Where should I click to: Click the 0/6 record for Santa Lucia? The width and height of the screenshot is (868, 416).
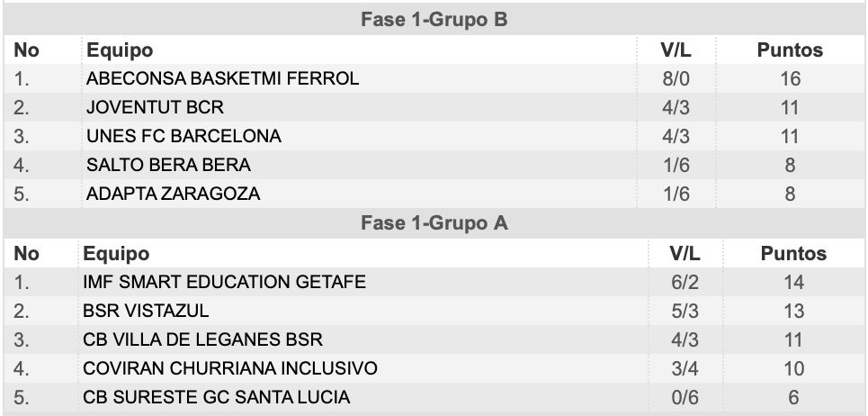(x=685, y=397)
